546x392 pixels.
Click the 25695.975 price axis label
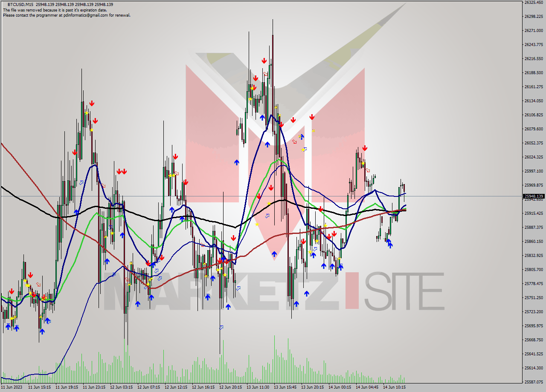(534, 326)
